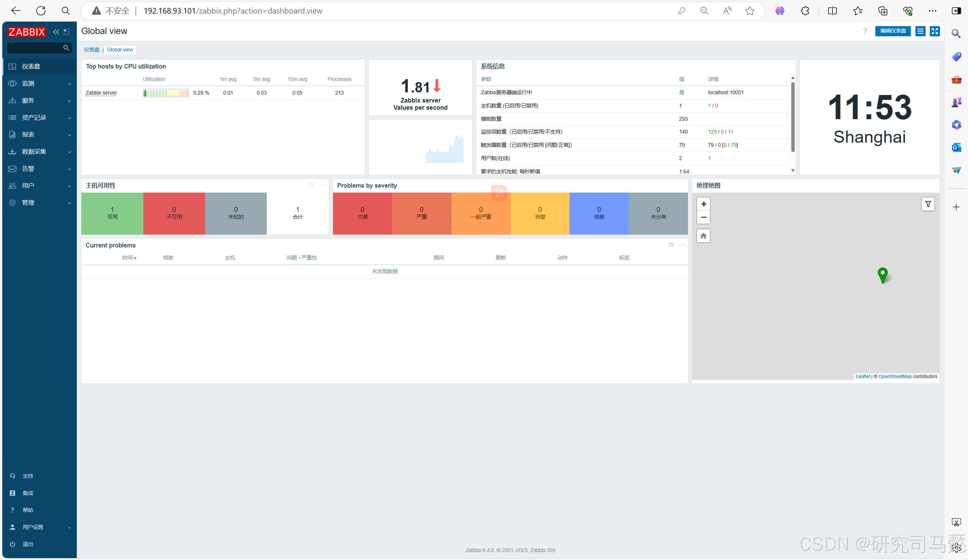The image size is (968, 560).
Task: Click the 1.81 values per second item
Action: (x=420, y=88)
